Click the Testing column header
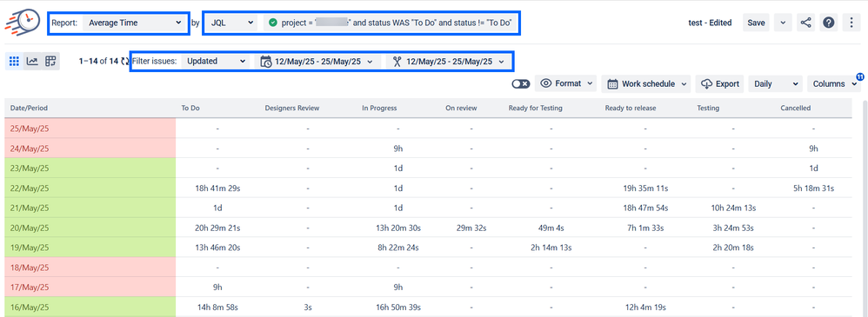Image resolution: width=868 pixels, height=317 pixels. (x=708, y=109)
